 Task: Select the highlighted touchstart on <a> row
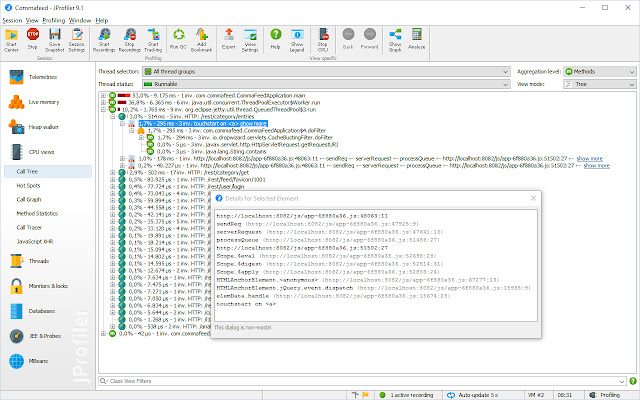coord(203,123)
